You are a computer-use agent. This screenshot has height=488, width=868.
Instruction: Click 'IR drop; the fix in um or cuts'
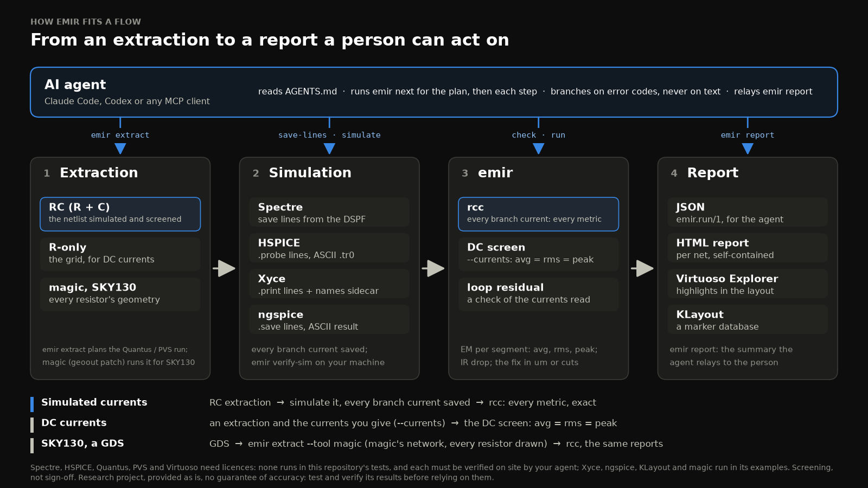[x=519, y=362]
